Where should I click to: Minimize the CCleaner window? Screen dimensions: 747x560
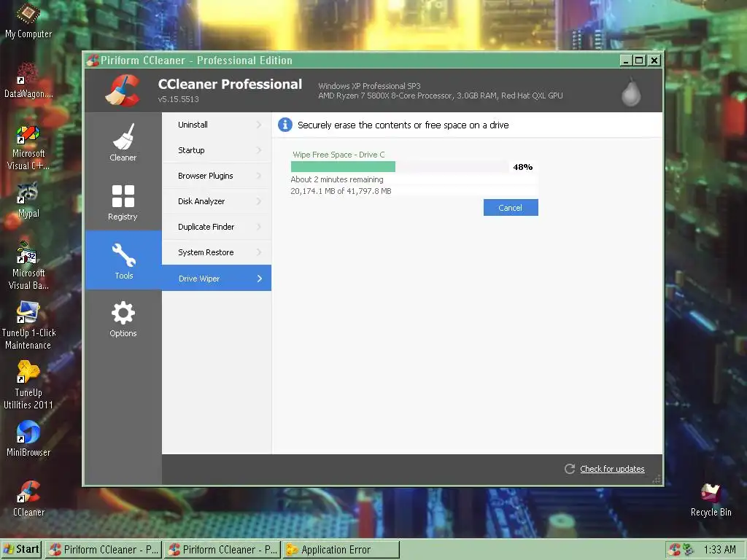(626, 61)
